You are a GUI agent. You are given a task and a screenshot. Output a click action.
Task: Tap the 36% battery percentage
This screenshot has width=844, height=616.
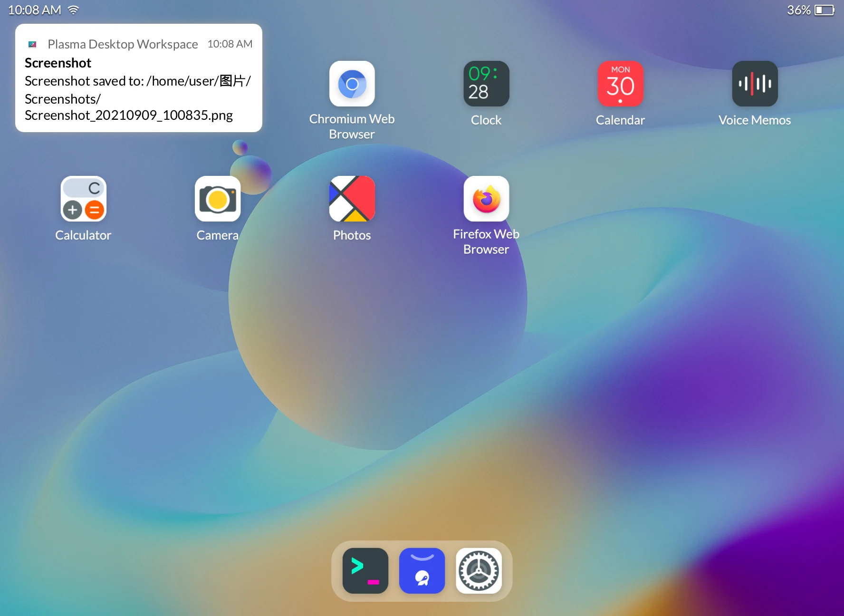pos(799,10)
